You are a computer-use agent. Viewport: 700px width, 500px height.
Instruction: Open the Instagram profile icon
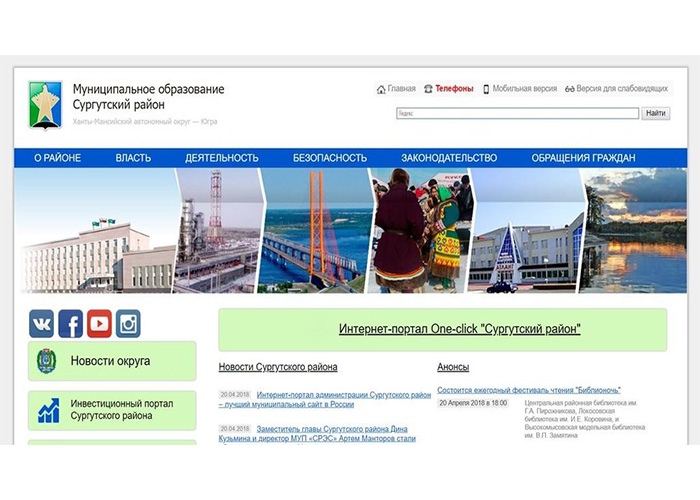tap(128, 324)
